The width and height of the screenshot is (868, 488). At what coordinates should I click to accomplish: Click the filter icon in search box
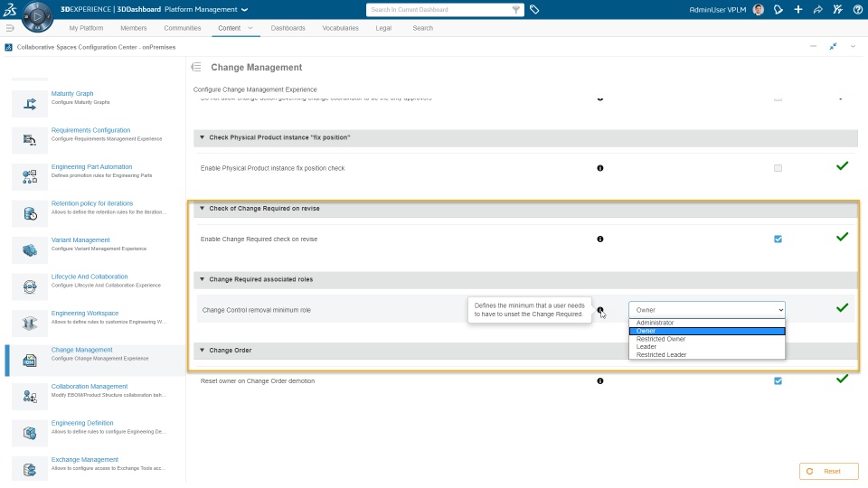pyautogui.click(x=515, y=9)
